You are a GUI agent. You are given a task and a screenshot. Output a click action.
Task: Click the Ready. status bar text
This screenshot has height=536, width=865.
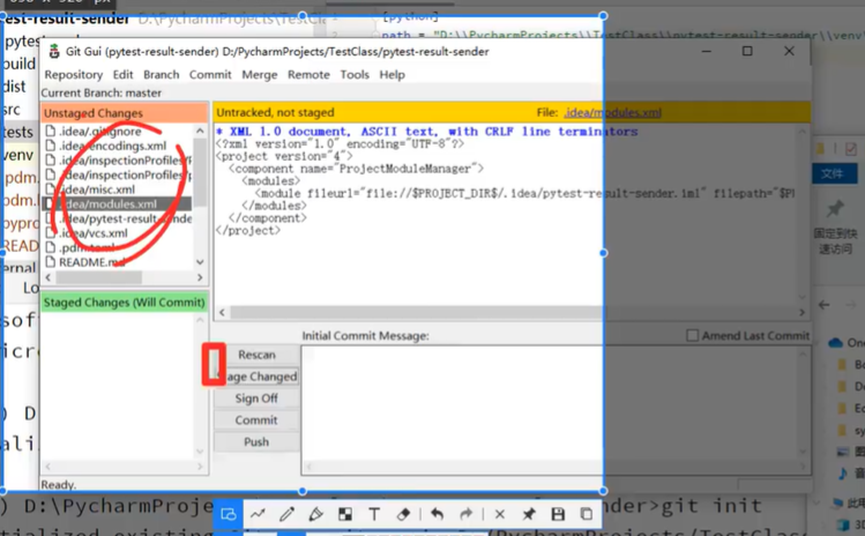pos(58,485)
